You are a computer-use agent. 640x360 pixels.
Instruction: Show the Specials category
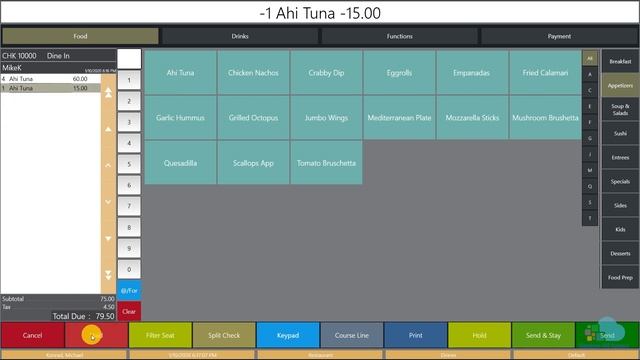[620, 182]
